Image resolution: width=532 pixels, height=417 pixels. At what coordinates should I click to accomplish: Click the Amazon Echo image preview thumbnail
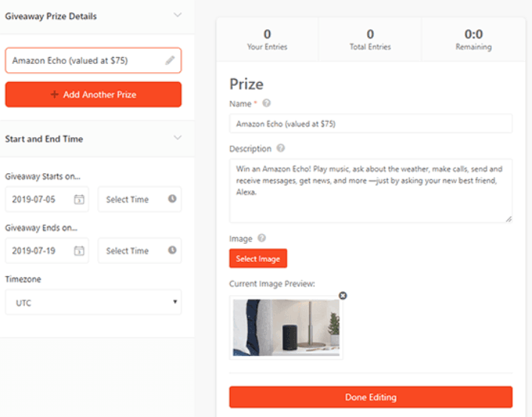coord(286,327)
